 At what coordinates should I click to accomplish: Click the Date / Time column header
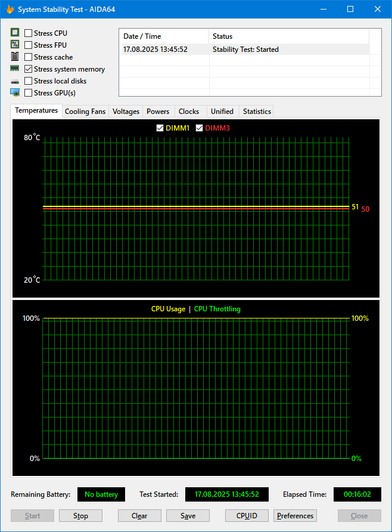click(x=164, y=36)
